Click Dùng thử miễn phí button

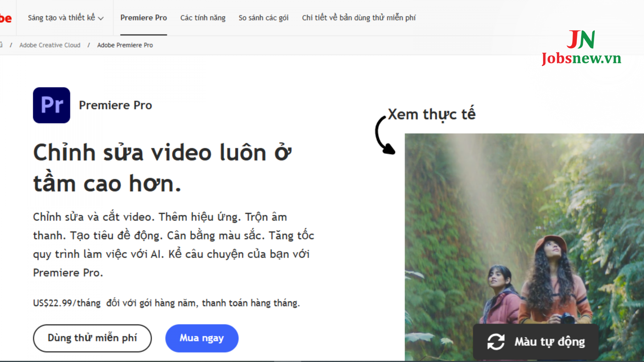(92, 337)
